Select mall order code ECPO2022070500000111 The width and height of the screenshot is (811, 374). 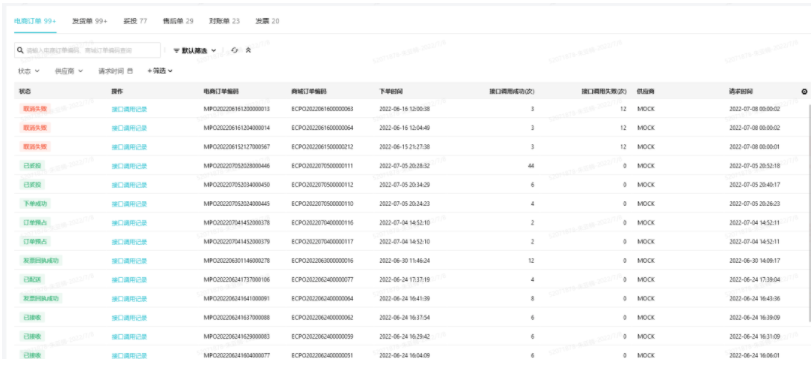point(322,166)
